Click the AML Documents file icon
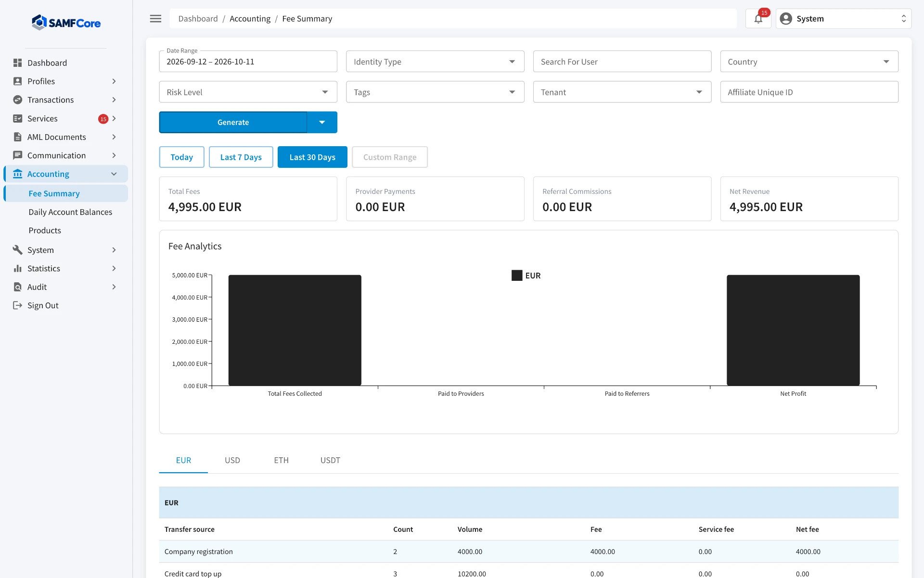The image size is (924, 578). point(18,137)
